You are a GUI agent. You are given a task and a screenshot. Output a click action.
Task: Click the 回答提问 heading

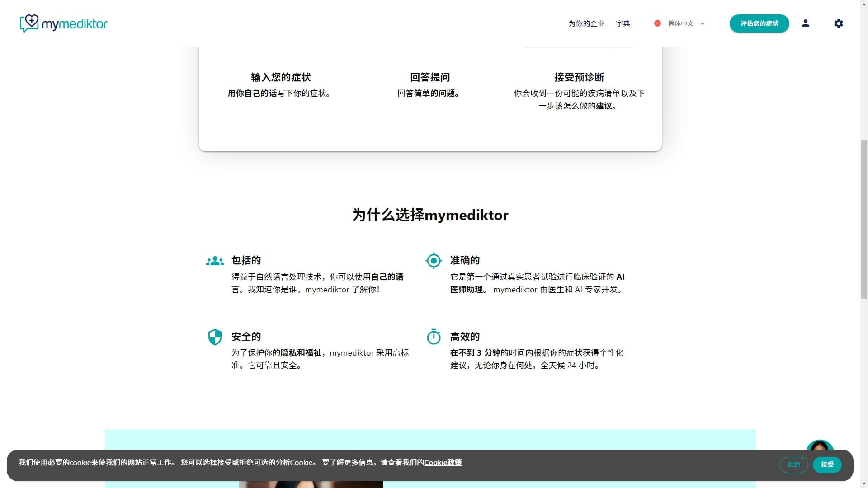click(430, 77)
